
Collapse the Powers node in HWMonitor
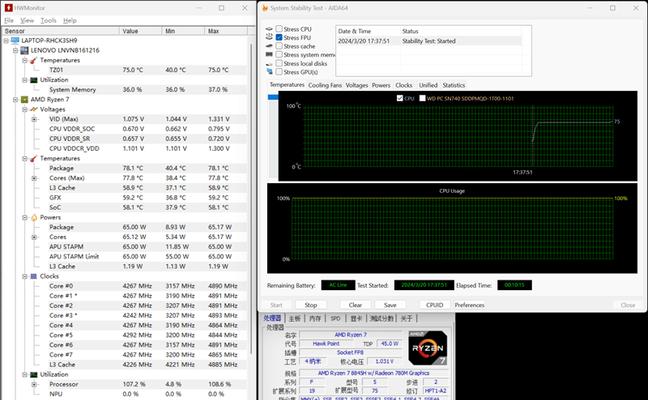25,217
